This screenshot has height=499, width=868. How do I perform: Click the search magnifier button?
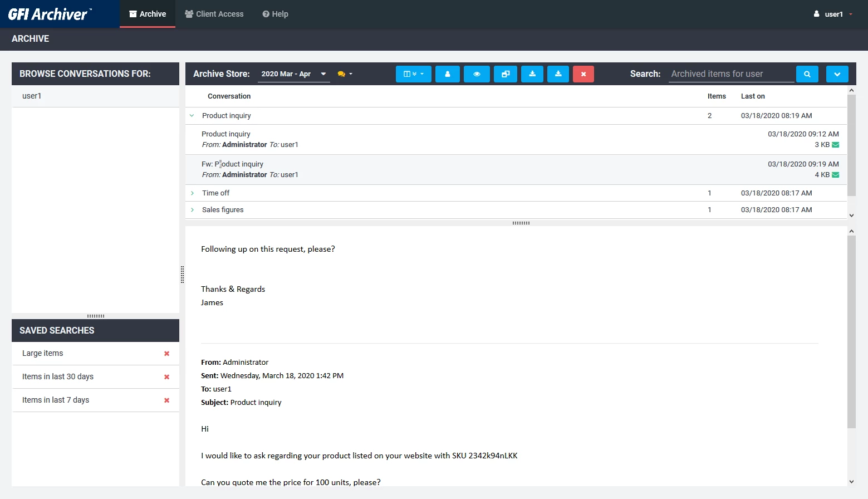pyautogui.click(x=807, y=74)
